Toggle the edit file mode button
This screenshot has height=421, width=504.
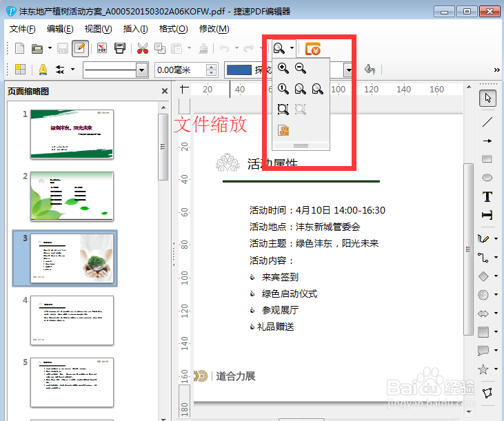(80, 48)
